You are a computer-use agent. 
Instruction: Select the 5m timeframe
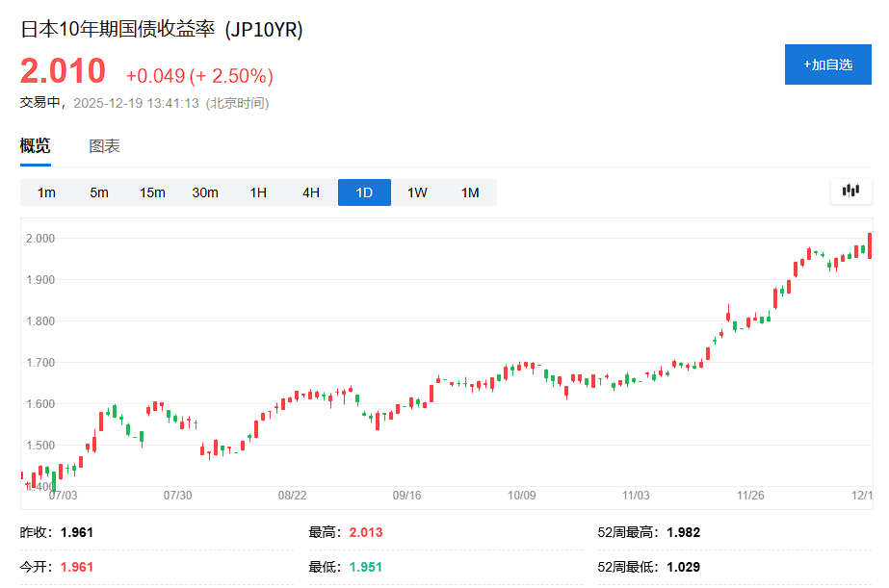pyautogui.click(x=99, y=192)
